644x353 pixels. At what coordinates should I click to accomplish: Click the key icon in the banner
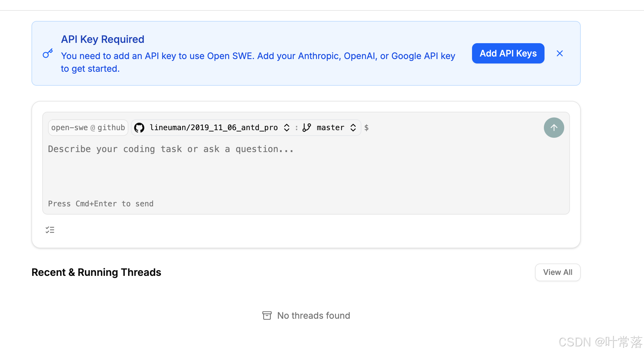(x=48, y=53)
